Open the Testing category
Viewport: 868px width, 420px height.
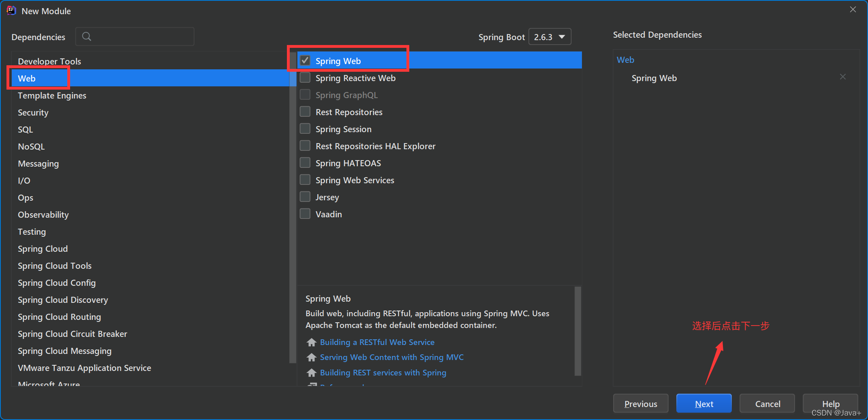point(150,231)
